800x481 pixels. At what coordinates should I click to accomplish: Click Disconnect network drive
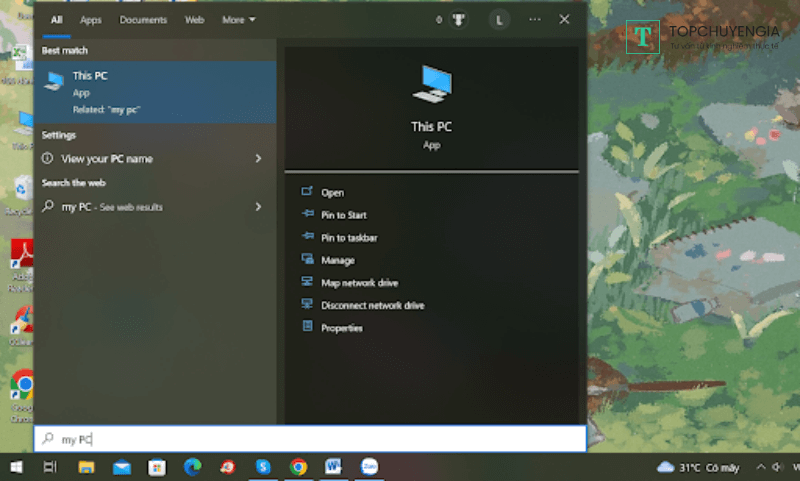[372, 305]
